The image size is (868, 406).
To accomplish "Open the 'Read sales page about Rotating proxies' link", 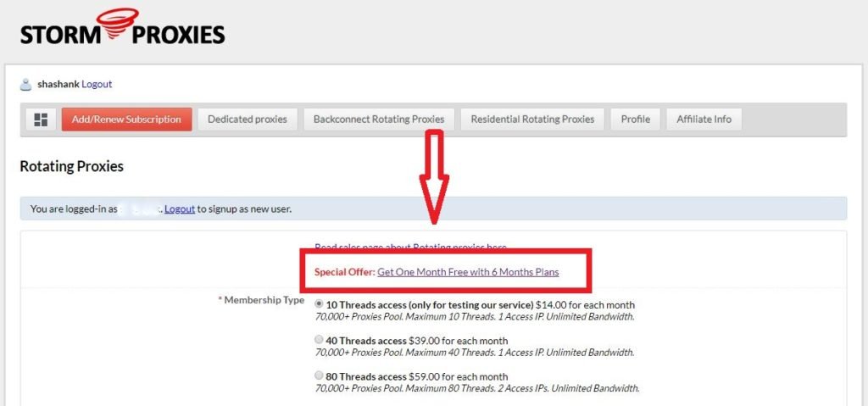I will 411,247.
